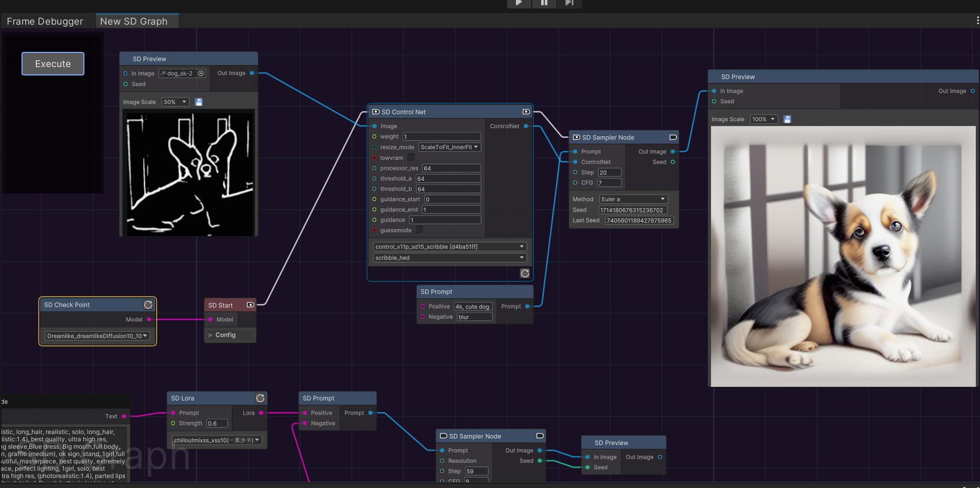Click the SD Start node output flow port
Screen dimensions: 980x488
coord(251,305)
